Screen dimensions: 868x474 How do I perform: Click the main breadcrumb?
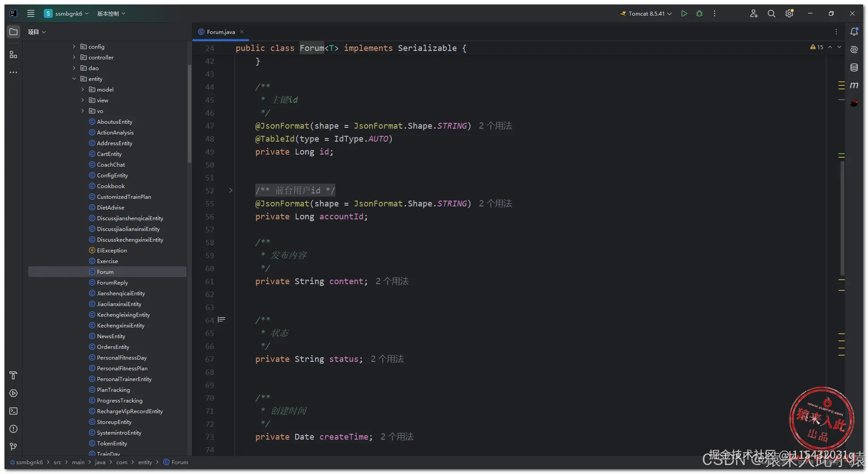pos(78,462)
